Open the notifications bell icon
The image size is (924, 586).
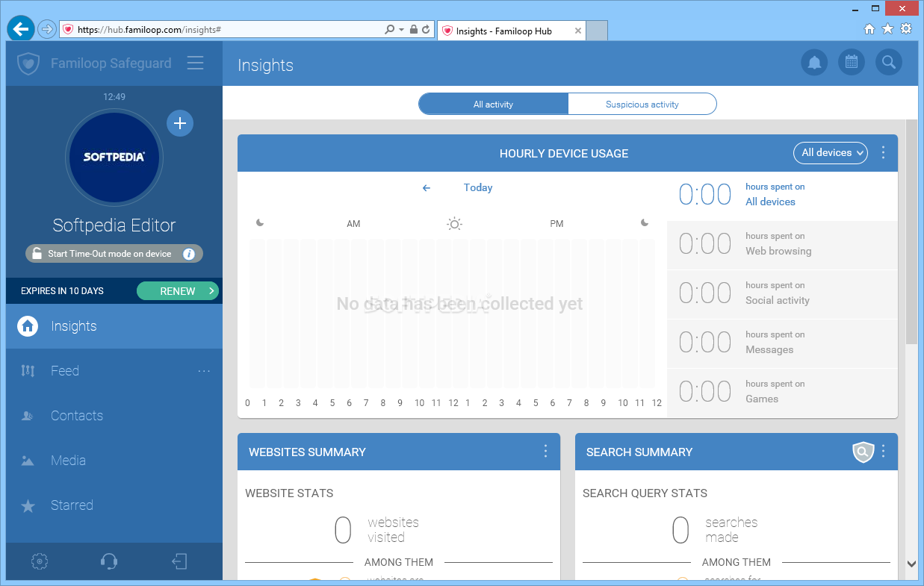pos(814,63)
